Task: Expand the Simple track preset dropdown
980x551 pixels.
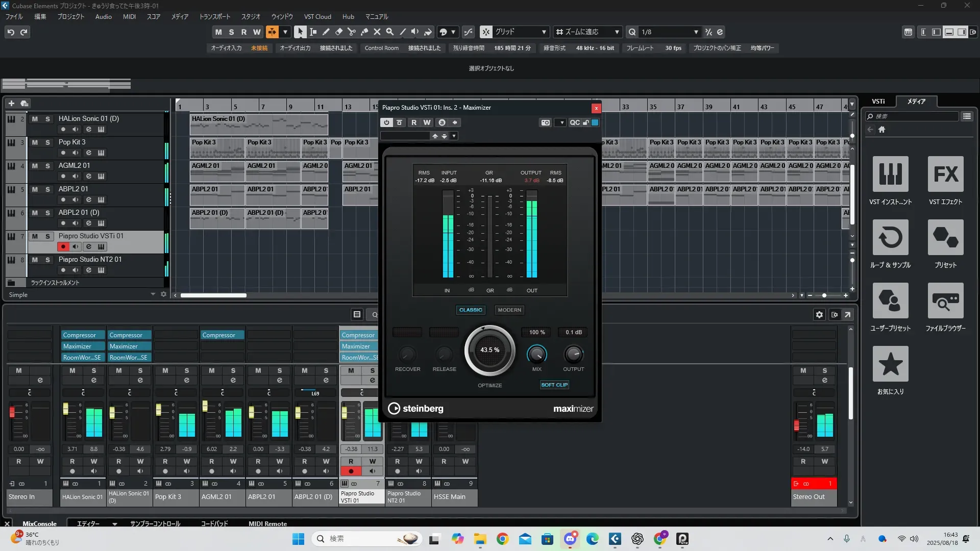Action: click(x=153, y=294)
